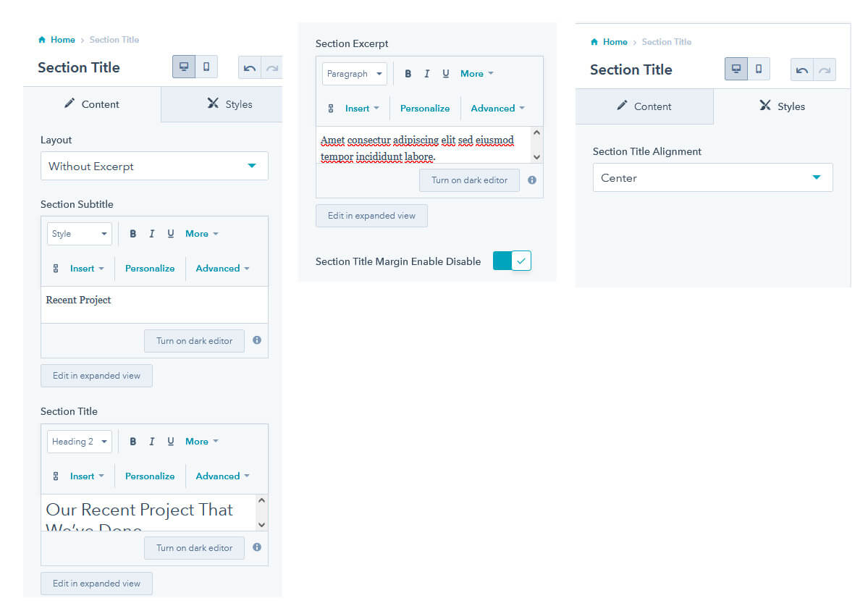
Task: Click into the Recent Project subtitle text area
Action: (x=153, y=304)
